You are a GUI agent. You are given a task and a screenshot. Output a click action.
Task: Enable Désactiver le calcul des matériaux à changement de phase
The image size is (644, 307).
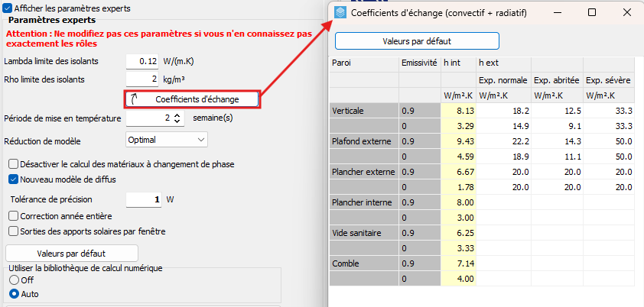(14, 164)
